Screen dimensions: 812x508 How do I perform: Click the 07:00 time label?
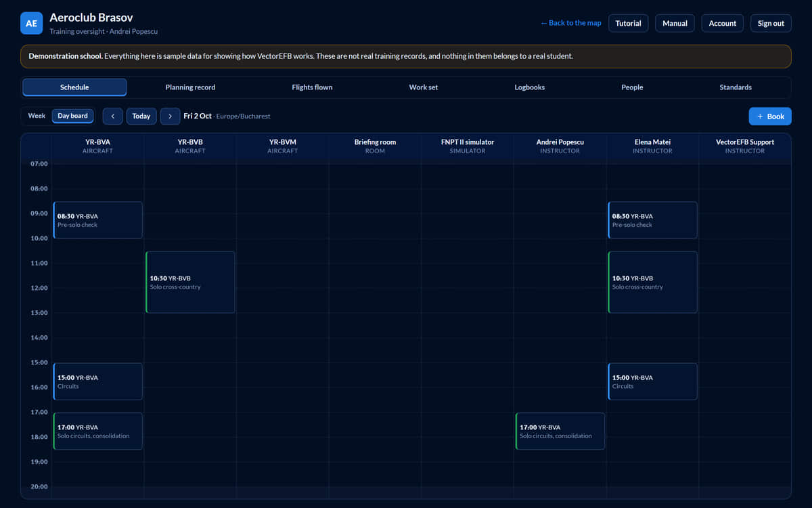[39, 164]
